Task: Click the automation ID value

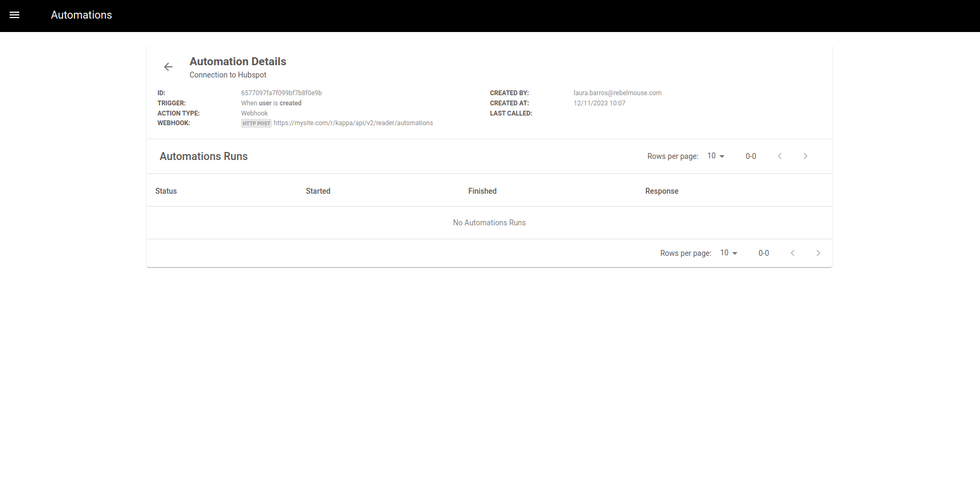Action: (281, 93)
